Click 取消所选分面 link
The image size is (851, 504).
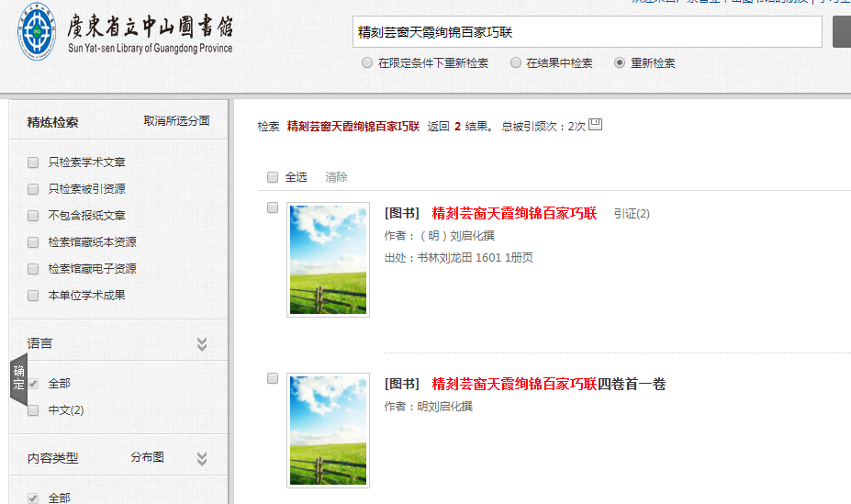[x=176, y=121]
